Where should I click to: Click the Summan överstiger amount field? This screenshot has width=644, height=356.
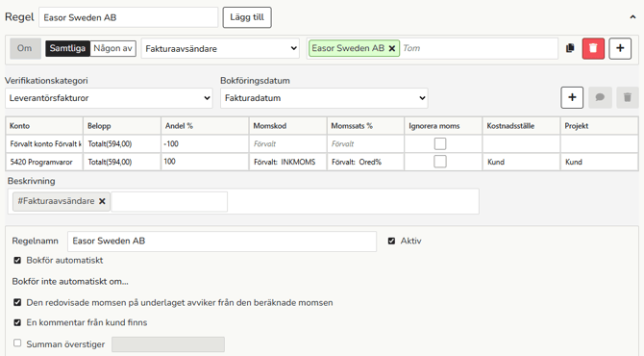point(168,344)
